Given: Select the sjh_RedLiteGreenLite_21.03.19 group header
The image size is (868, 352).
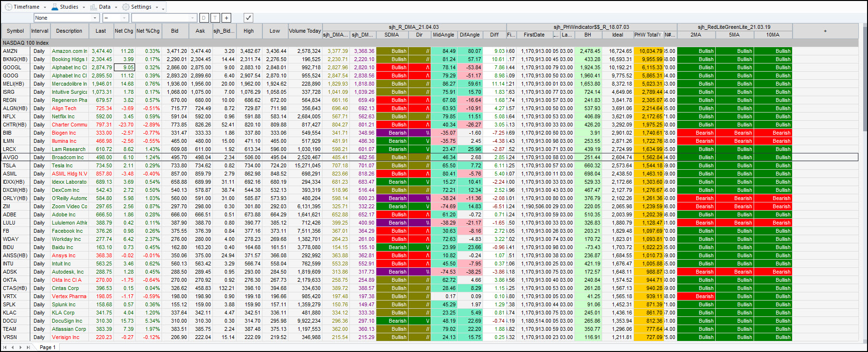Looking at the screenshot, I should coord(734,27).
